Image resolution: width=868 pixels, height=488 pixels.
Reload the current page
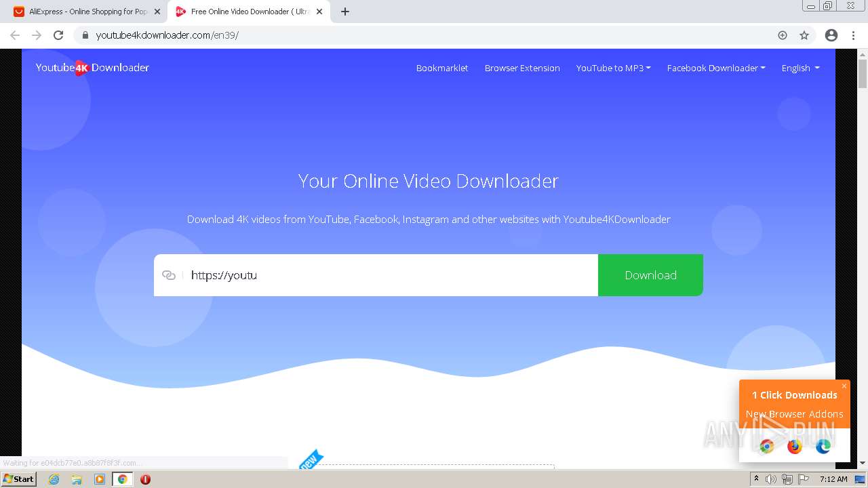(58, 35)
